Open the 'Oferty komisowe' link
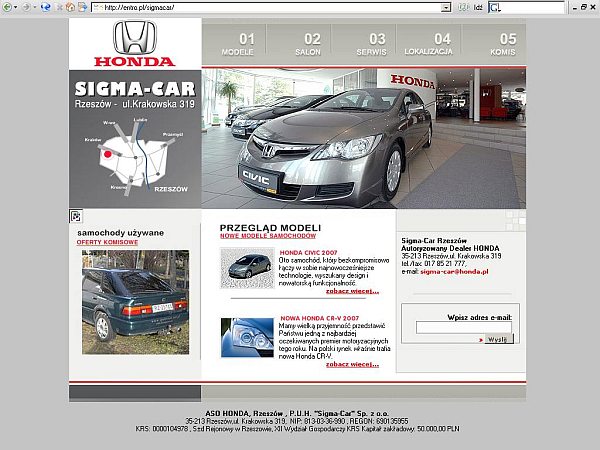This screenshot has width=600, height=450. (x=107, y=242)
